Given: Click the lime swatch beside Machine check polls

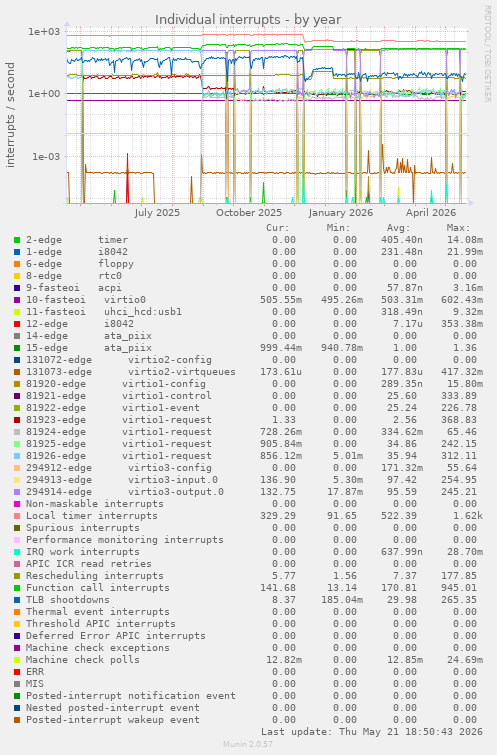Looking at the screenshot, I should click(x=17, y=660).
